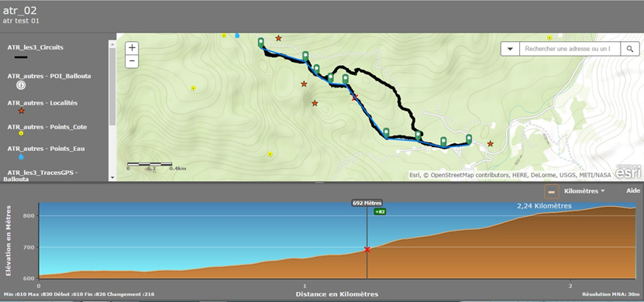The height and width of the screenshot is (302, 644).
Task: Select the 'ATR_autres - Localités' legend label
Action: [43, 103]
